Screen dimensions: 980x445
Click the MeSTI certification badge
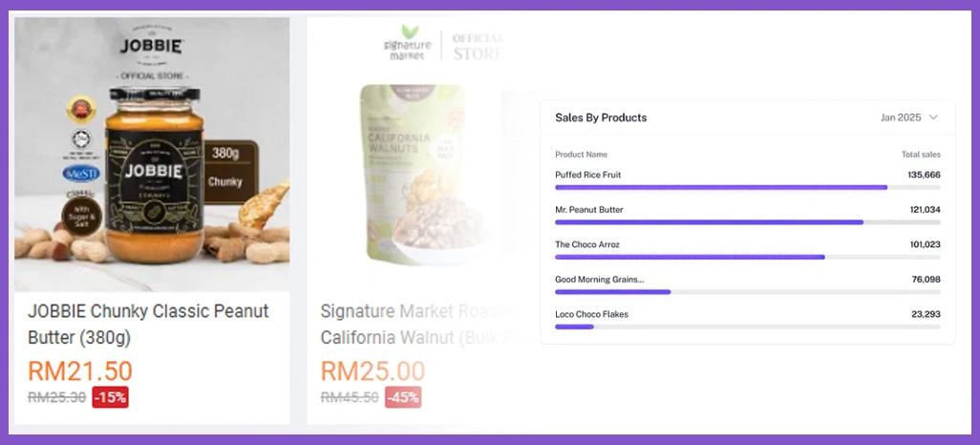(x=81, y=174)
